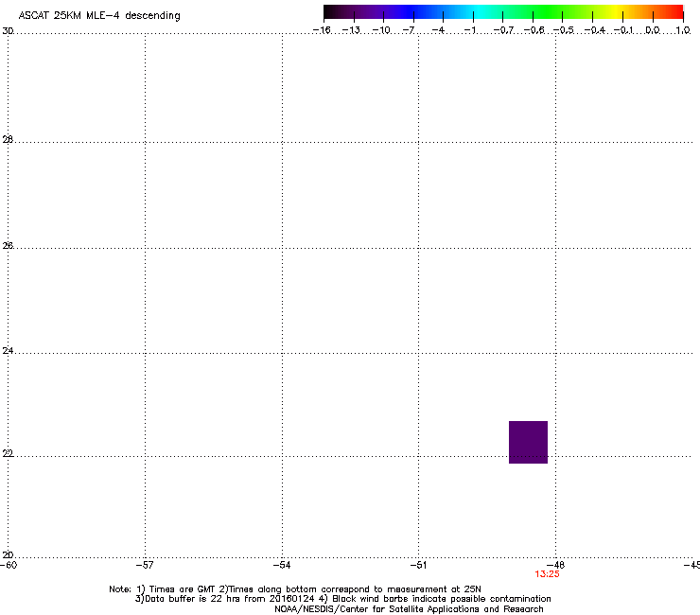The height and width of the screenshot is (615, 700).
Task: Click the '-4' colorbar label
Action: 438,30
